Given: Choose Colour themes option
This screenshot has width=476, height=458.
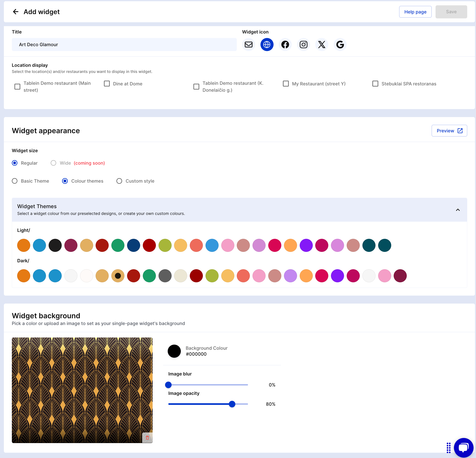Looking at the screenshot, I should (x=65, y=181).
